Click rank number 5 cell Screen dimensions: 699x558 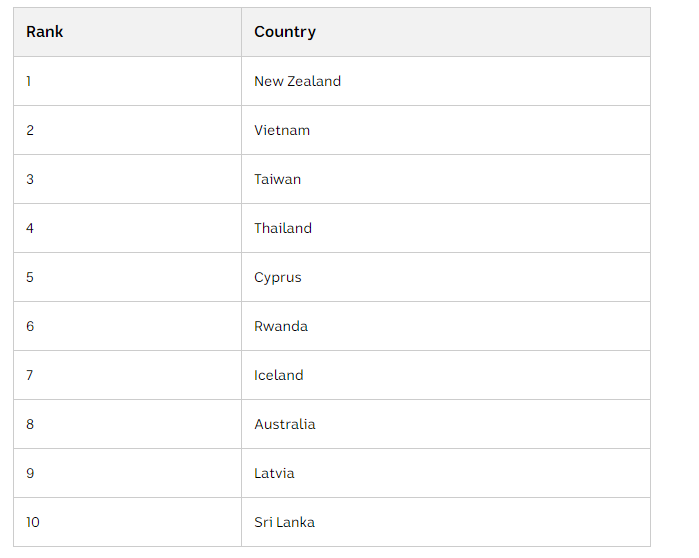coord(127,277)
